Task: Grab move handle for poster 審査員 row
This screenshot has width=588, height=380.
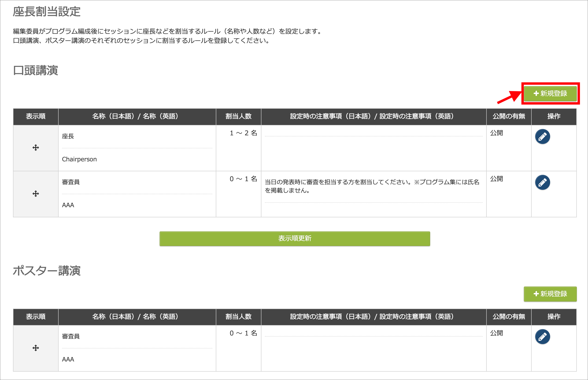Action: point(36,348)
